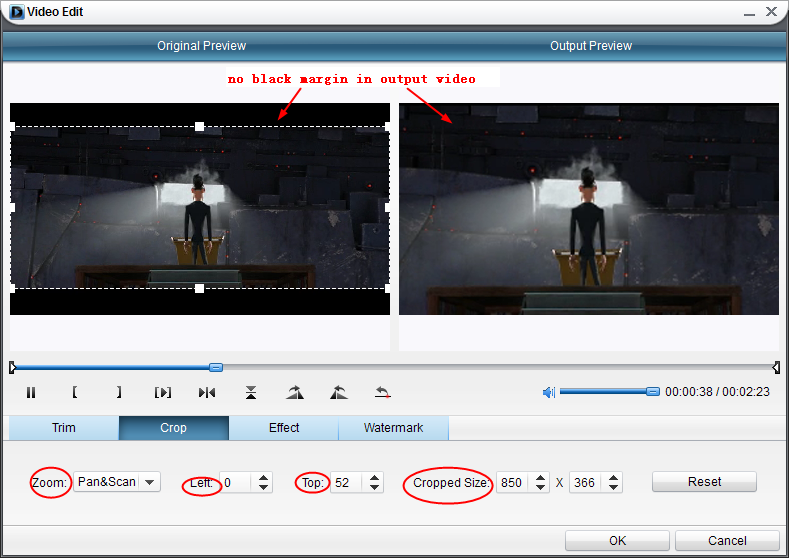Play the selected bracketed segment
789x558 pixels.
pyautogui.click(x=163, y=392)
